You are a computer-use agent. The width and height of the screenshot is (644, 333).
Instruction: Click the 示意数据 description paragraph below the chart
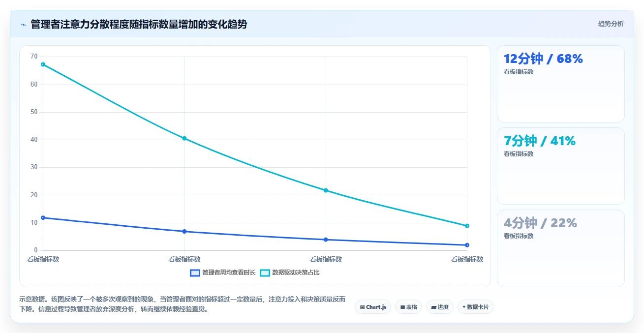(x=182, y=304)
